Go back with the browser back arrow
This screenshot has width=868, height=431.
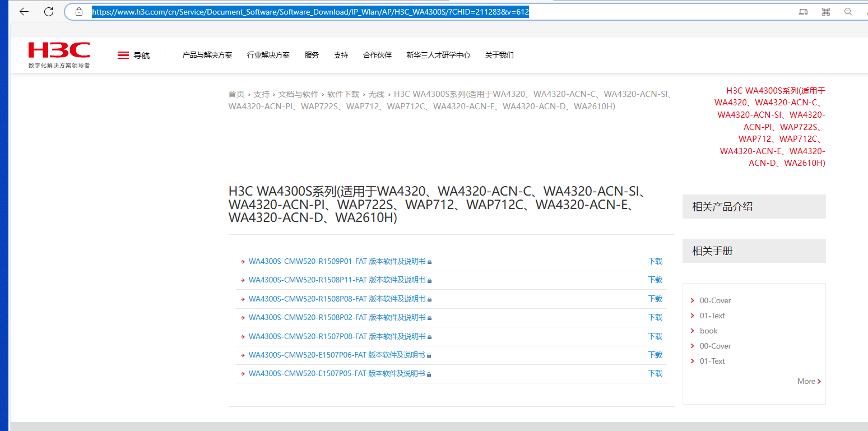(x=24, y=12)
